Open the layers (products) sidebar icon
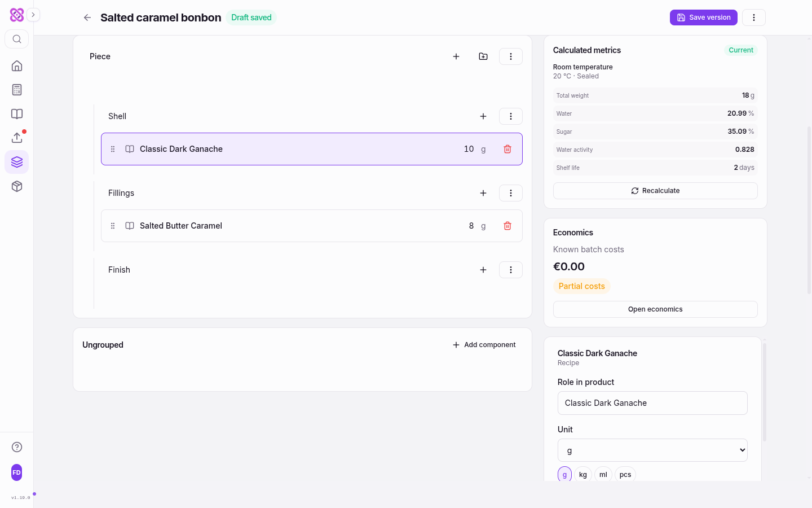812x508 pixels. (x=17, y=162)
